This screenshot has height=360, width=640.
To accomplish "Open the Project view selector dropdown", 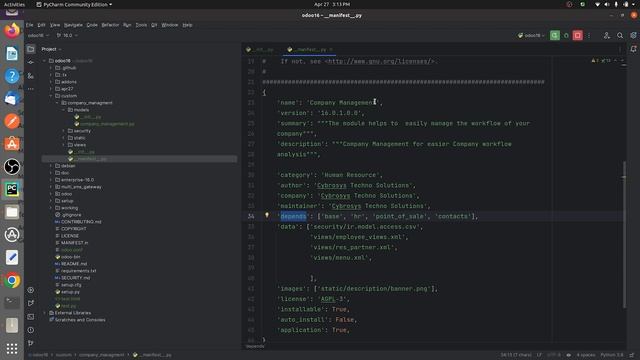I will 51,49.
